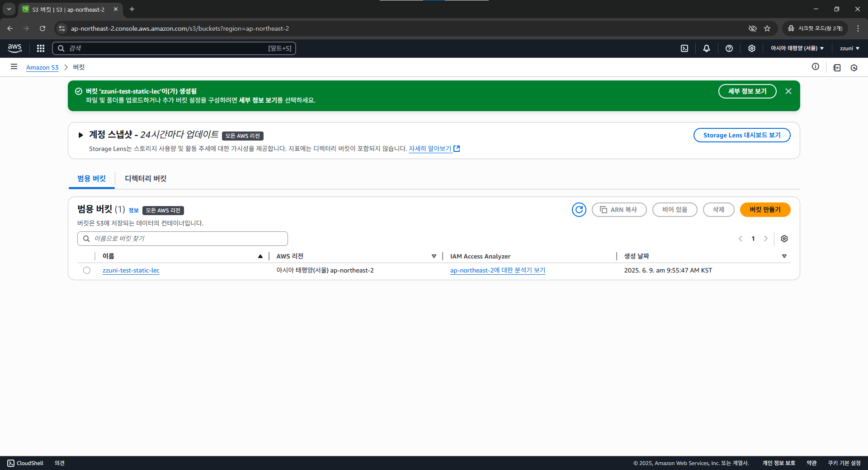Open the Storage Lens 대시보드 보기 button
Image resolution: width=868 pixels, height=470 pixels.
[x=742, y=135]
